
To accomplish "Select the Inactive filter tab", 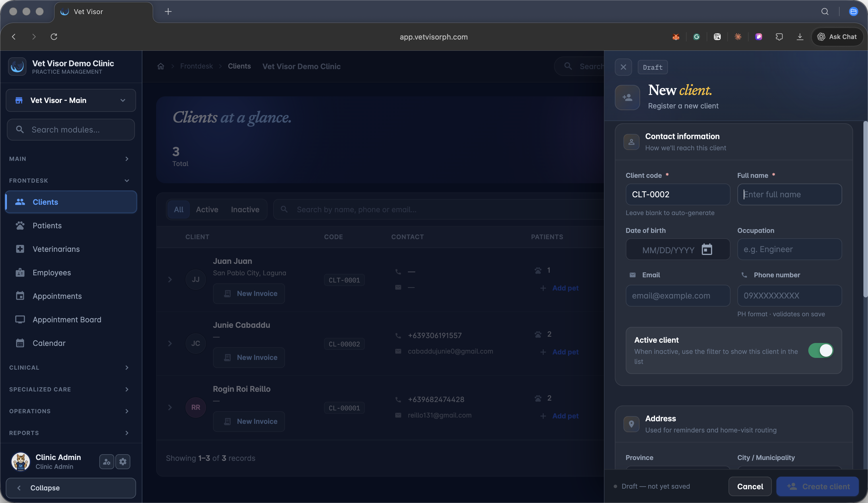I will [245, 210].
